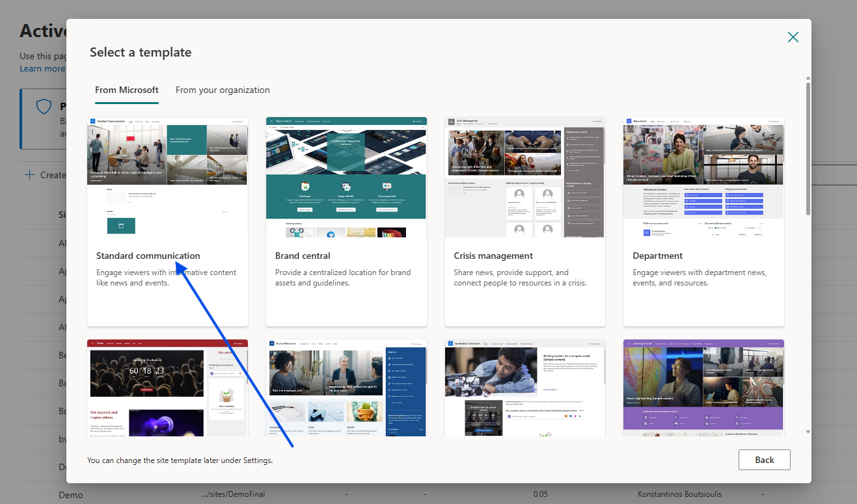The height and width of the screenshot is (504, 857).
Task: Click the Crisis management card description text
Action: point(520,278)
